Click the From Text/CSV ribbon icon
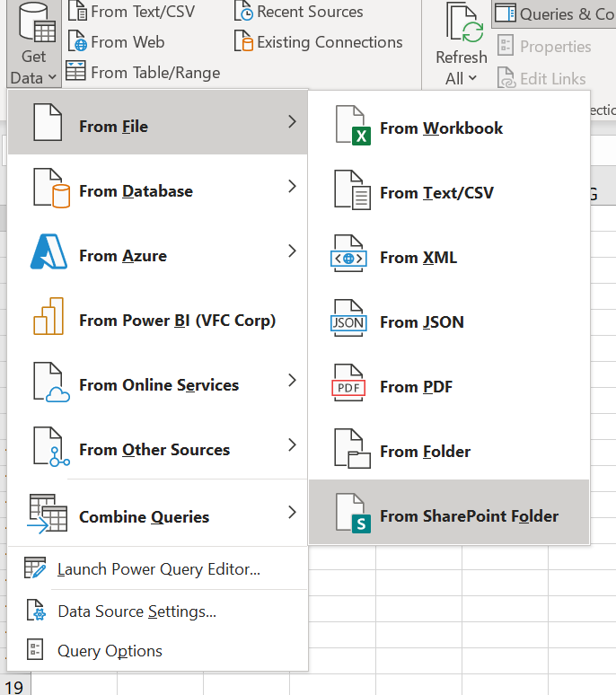 (x=77, y=11)
